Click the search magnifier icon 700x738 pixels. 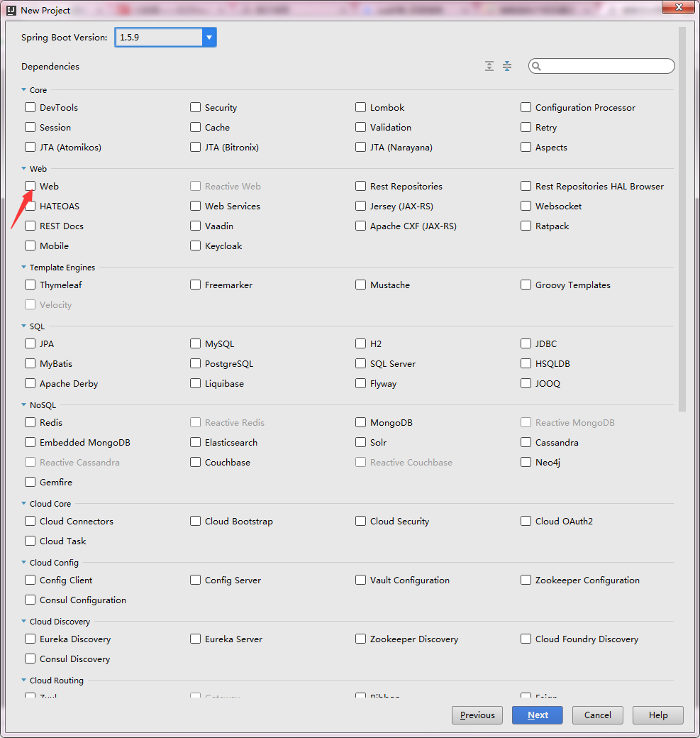[536, 67]
